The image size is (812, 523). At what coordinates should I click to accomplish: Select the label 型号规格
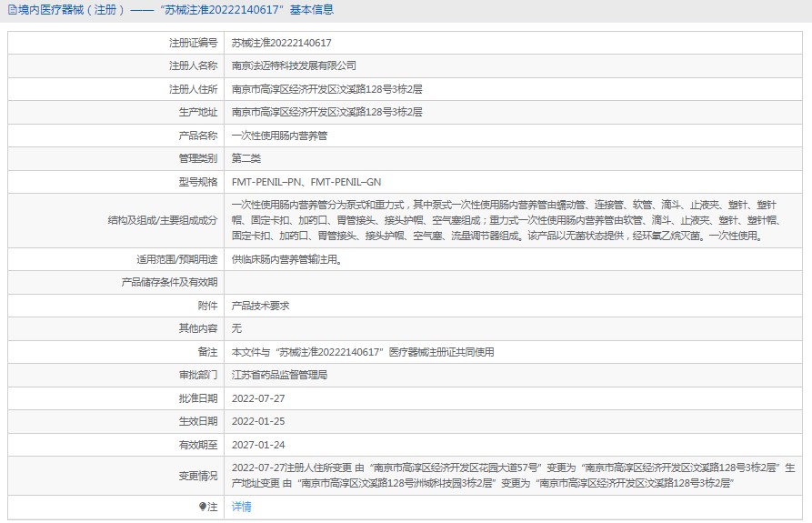coord(198,182)
